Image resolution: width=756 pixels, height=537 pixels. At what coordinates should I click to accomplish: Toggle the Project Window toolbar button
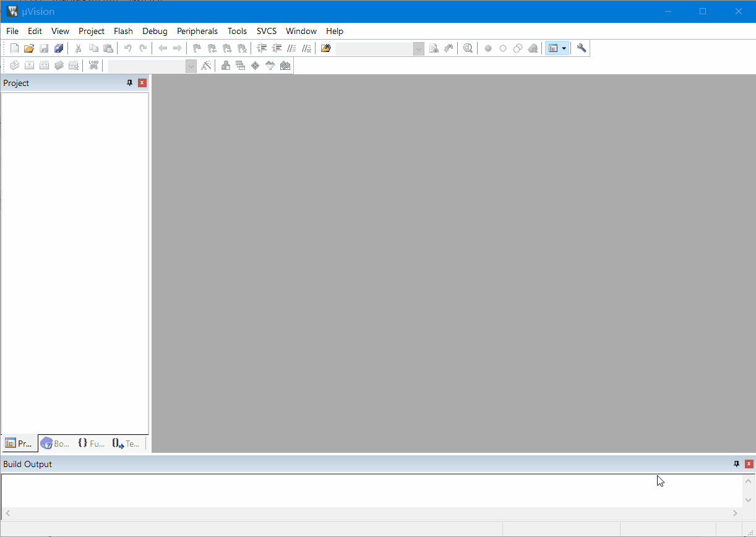point(553,48)
